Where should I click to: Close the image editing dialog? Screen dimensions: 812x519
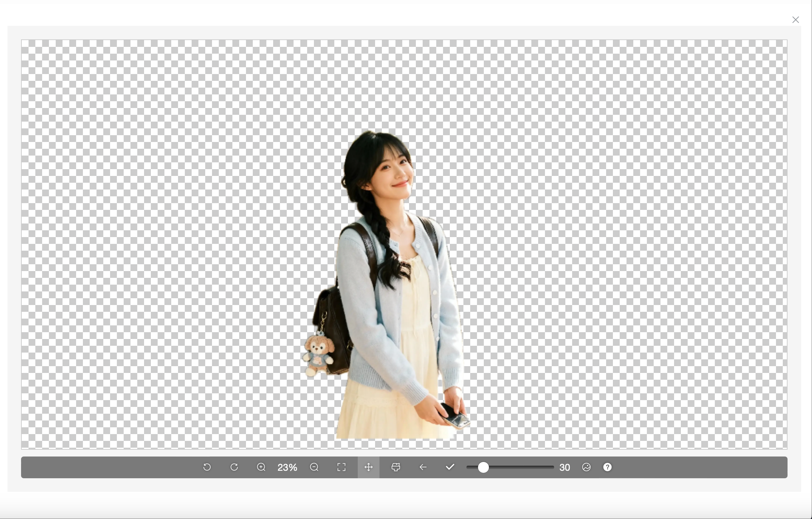(796, 19)
